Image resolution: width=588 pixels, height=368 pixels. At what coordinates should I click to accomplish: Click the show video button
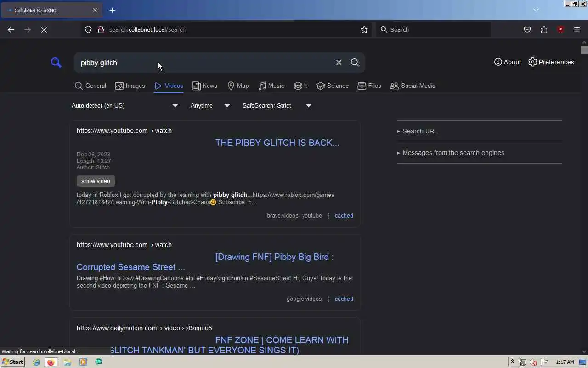[96, 181]
